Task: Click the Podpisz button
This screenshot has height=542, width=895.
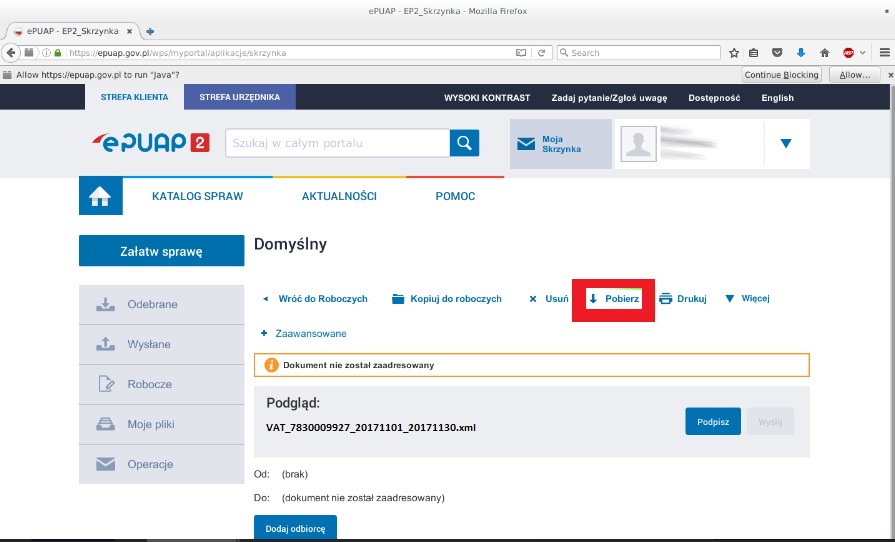Action: (x=713, y=421)
